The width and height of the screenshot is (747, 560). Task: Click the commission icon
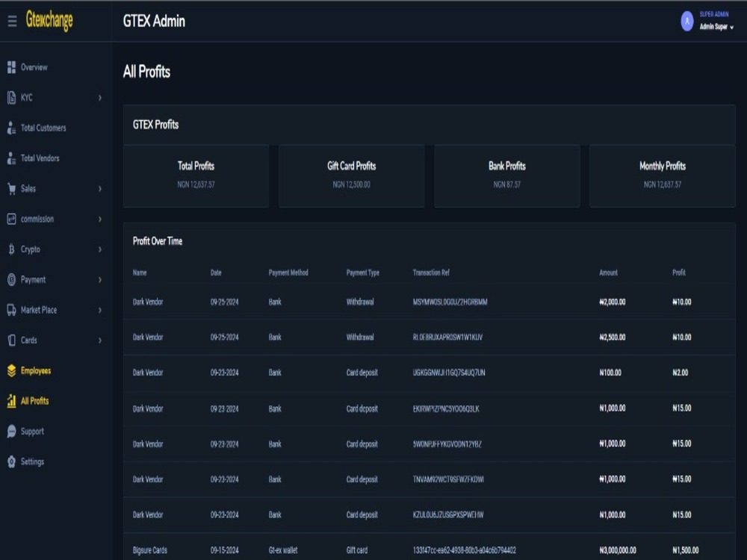11,219
